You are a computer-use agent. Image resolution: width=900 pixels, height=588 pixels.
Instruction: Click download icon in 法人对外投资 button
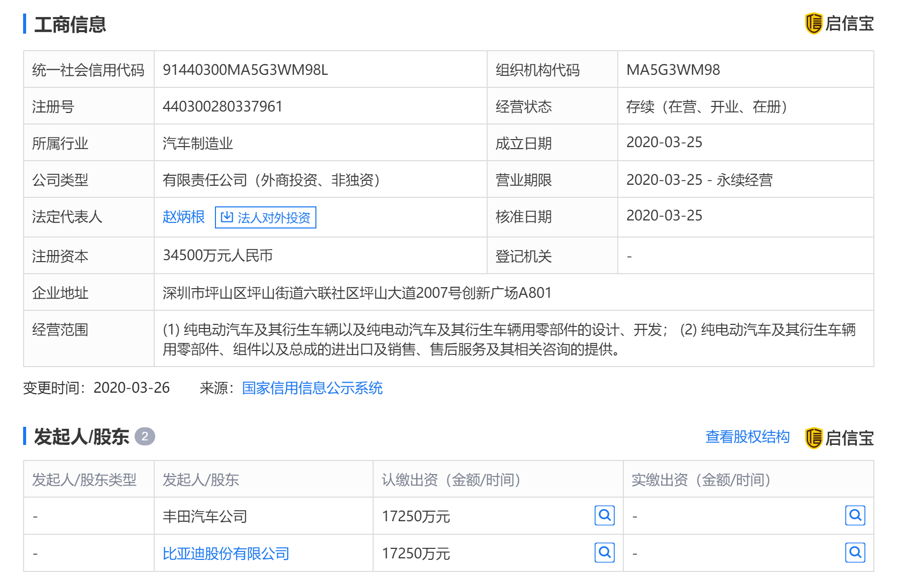click(227, 217)
